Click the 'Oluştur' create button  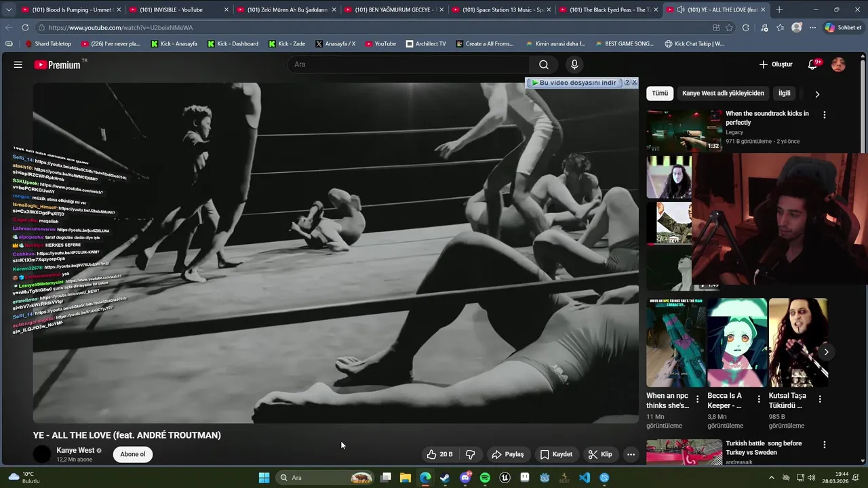point(775,64)
